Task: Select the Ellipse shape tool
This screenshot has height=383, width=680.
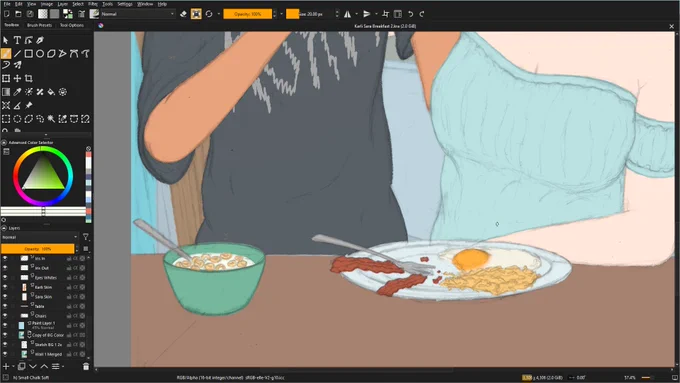Action: [40, 54]
